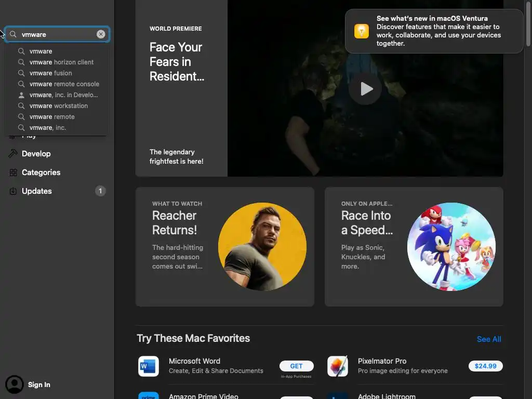This screenshot has height=399, width=532.
Task: Open 'vmware, inc. in Develo...' developer suggestion
Action: (x=63, y=95)
